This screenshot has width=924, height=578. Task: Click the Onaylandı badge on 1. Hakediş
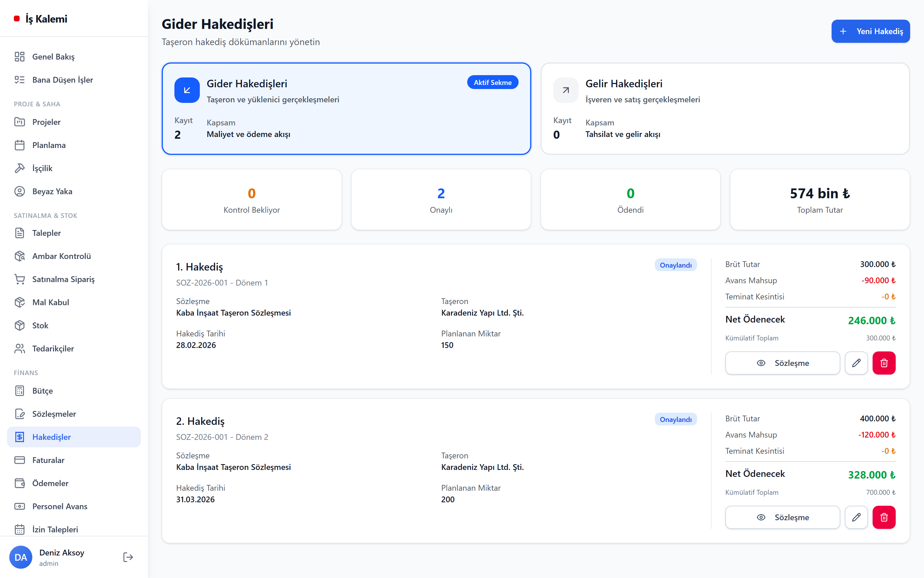[x=675, y=265]
